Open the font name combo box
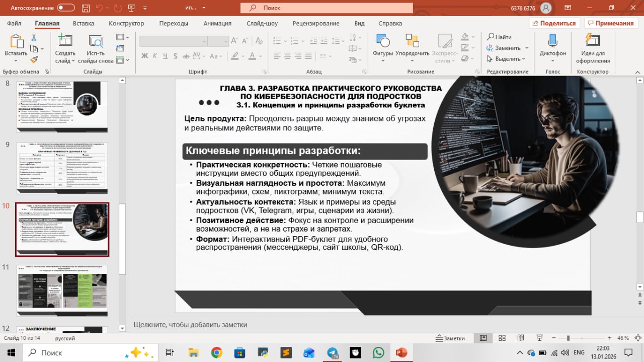Viewport: 644px width, 362px height. point(174,41)
